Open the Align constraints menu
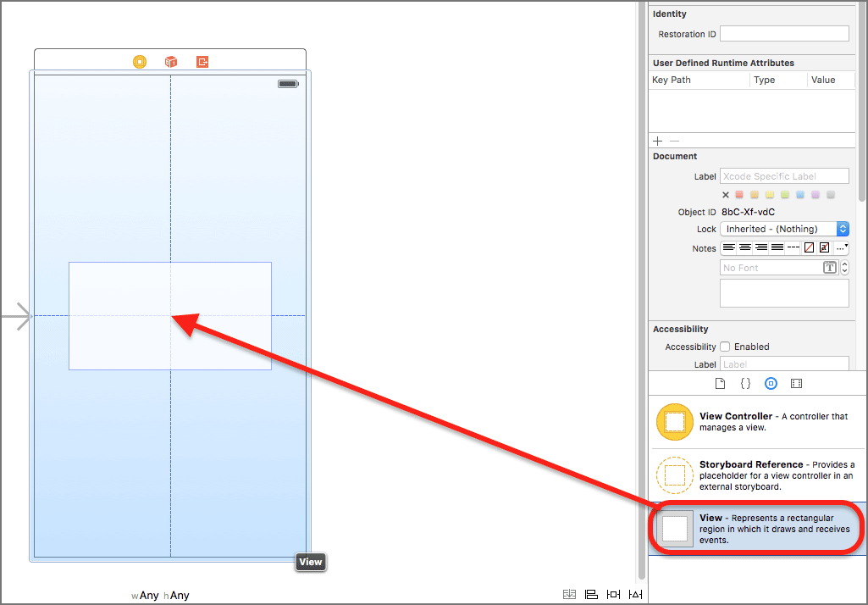 point(592,594)
